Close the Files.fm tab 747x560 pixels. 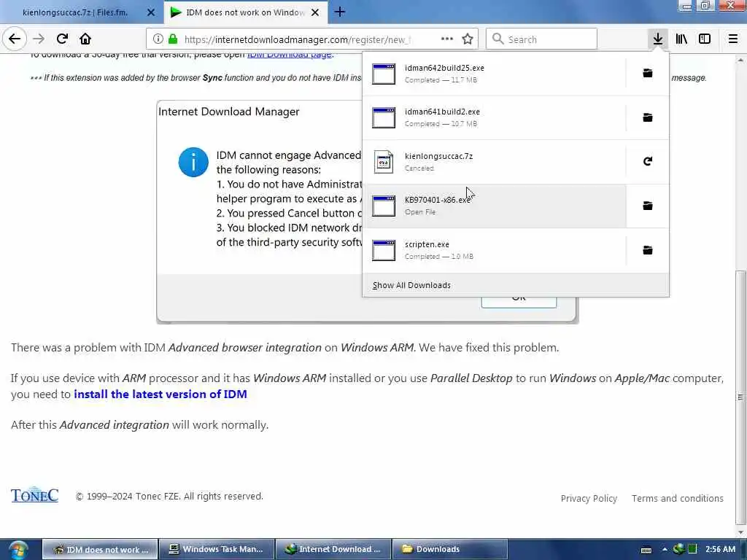[151, 12]
